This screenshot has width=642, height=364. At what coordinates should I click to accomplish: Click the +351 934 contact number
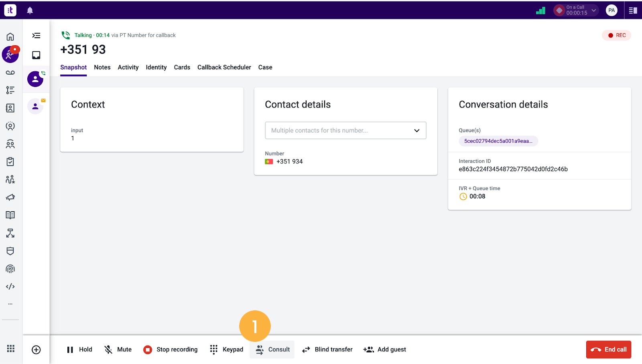[289, 162]
